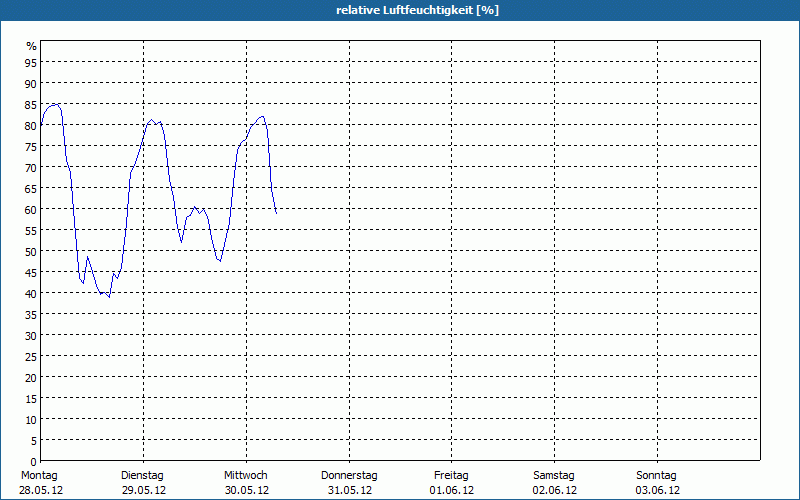Click the 40 value on humidity axis
Screen dimensions: 800x500
point(31,293)
